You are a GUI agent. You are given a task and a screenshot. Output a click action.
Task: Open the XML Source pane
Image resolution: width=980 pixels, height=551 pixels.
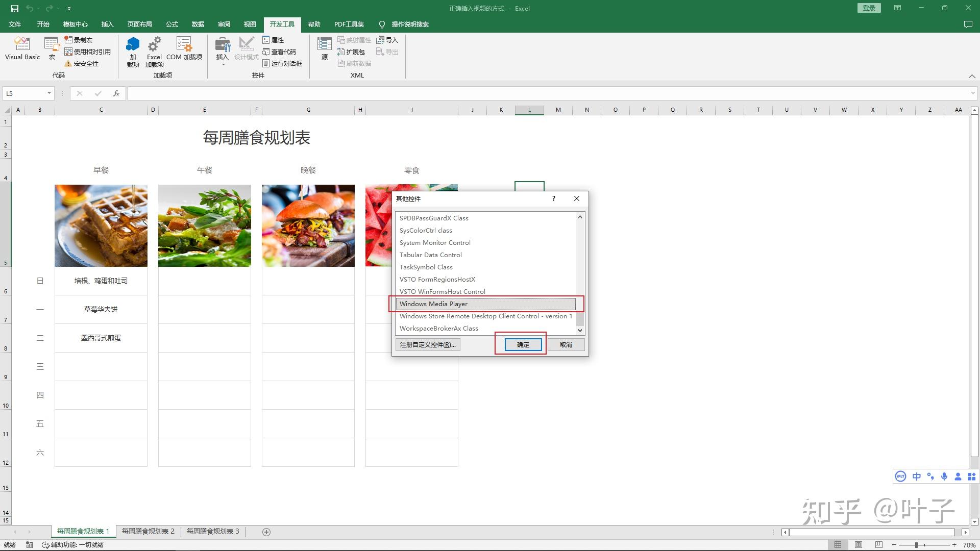[x=324, y=48]
